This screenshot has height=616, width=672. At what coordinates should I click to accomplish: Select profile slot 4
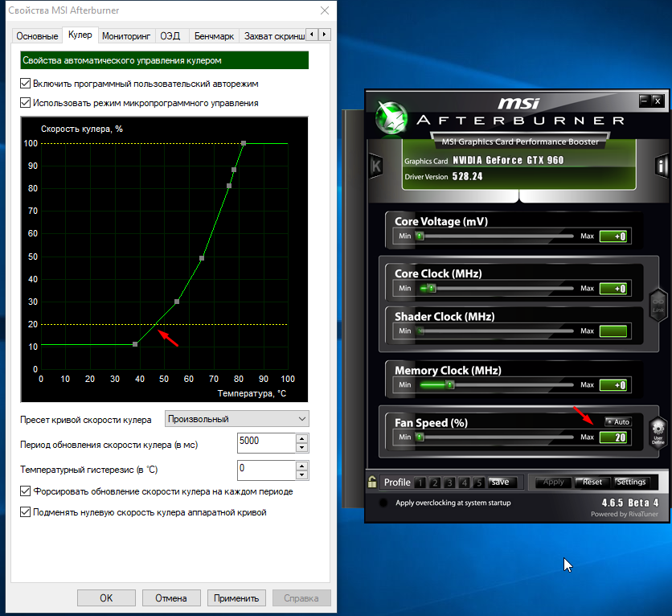pos(464,483)
